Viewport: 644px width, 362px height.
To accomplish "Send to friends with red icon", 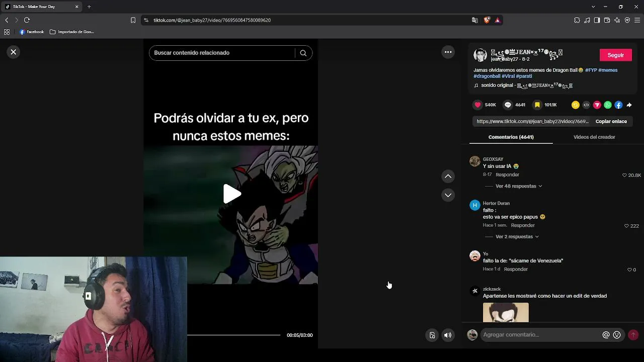I will coord(597,105).
